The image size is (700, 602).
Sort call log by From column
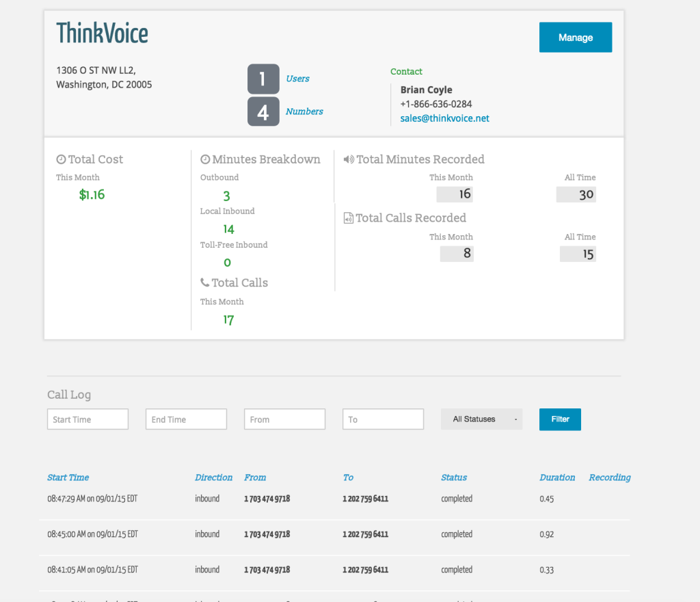pos(255,477)
